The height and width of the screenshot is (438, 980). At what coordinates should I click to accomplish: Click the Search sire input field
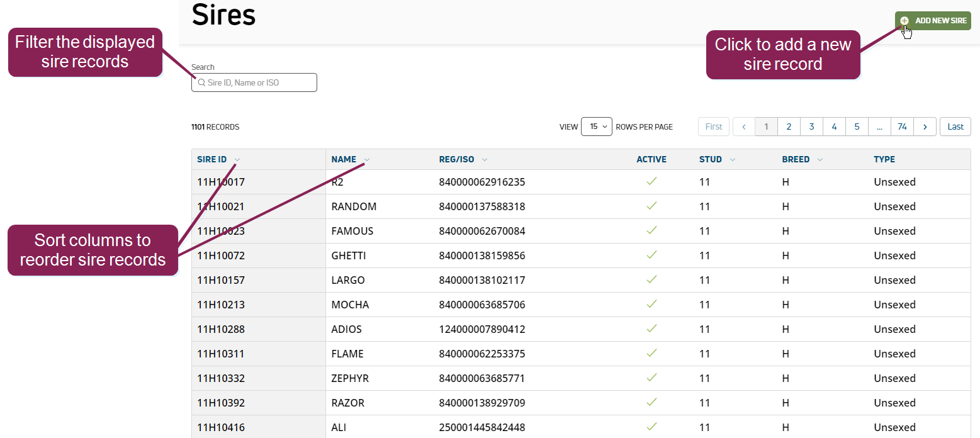tap(259, 83)
